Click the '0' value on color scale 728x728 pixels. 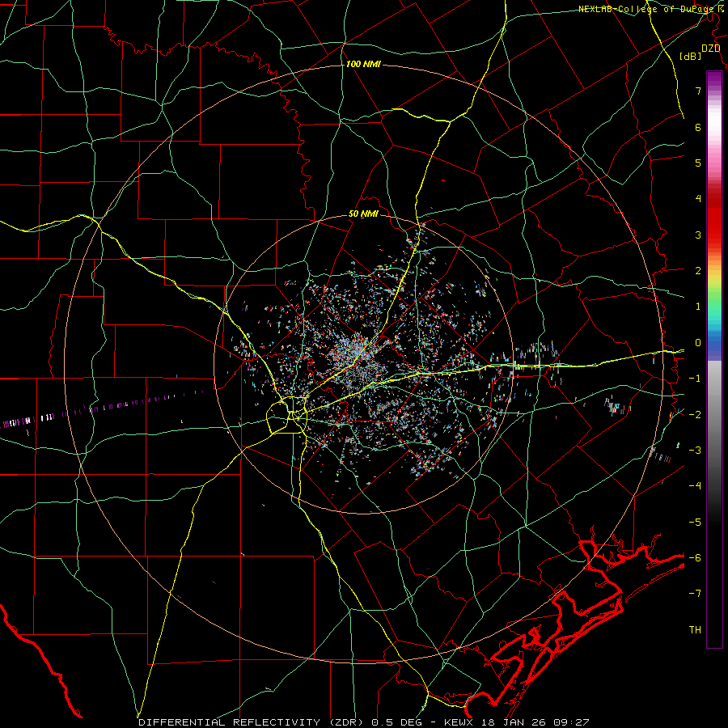click(698, 343)
